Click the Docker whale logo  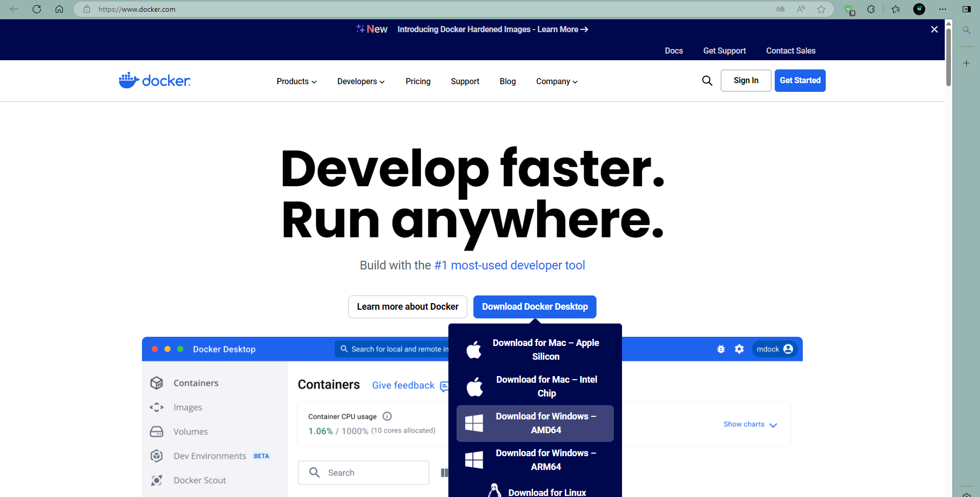point(155,81)
